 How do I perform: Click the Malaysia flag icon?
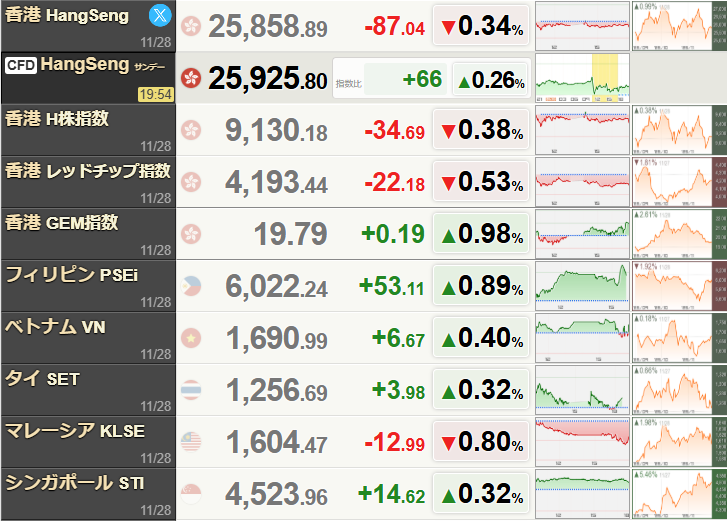coord(191,442)
